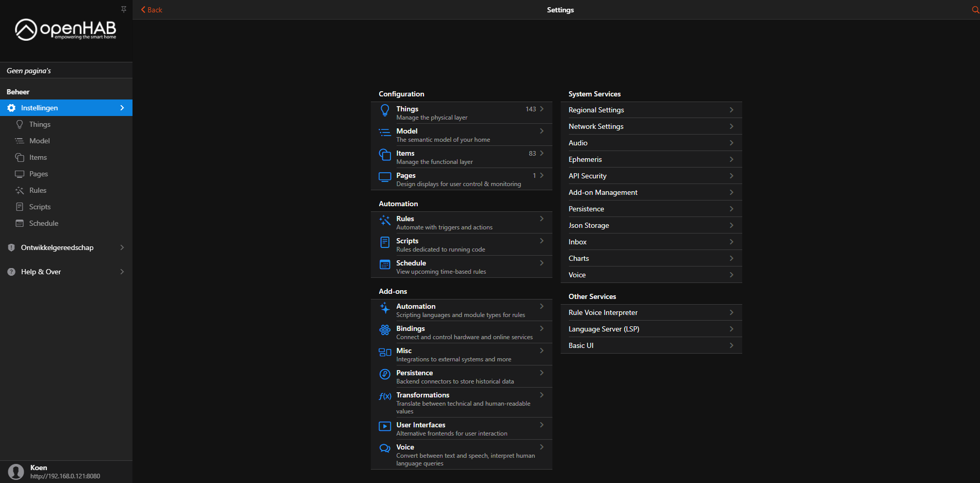Click the Pages monitor icon in Configuration
Image resolution: width=980 pixels, height=483 pixels.
tap(385, 177)
